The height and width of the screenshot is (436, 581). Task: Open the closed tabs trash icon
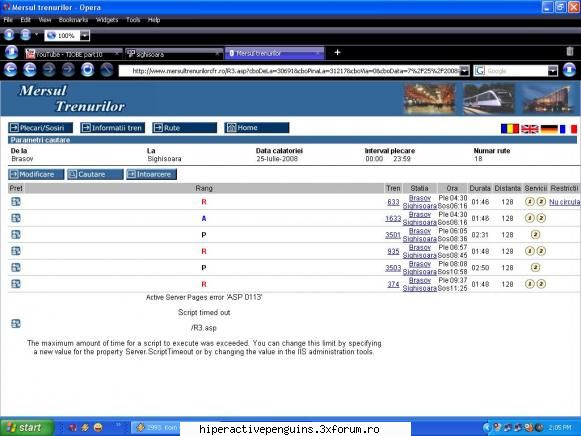coord(570,52)
